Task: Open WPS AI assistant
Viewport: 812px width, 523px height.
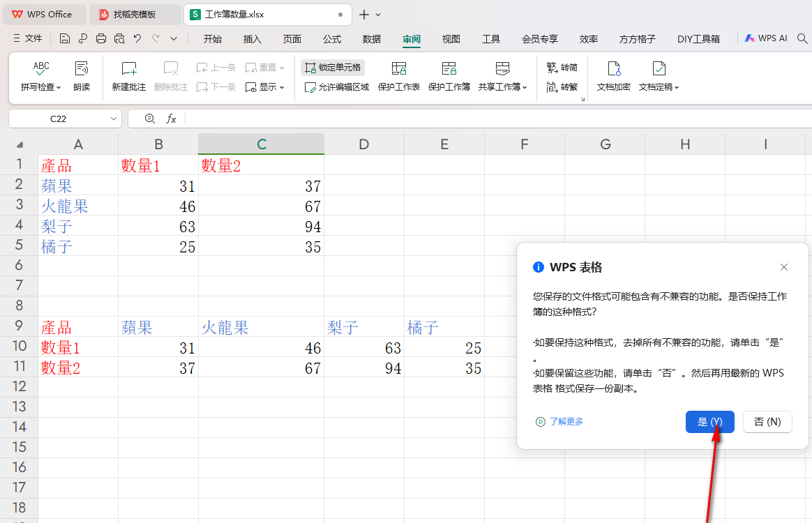Action: 766,38
